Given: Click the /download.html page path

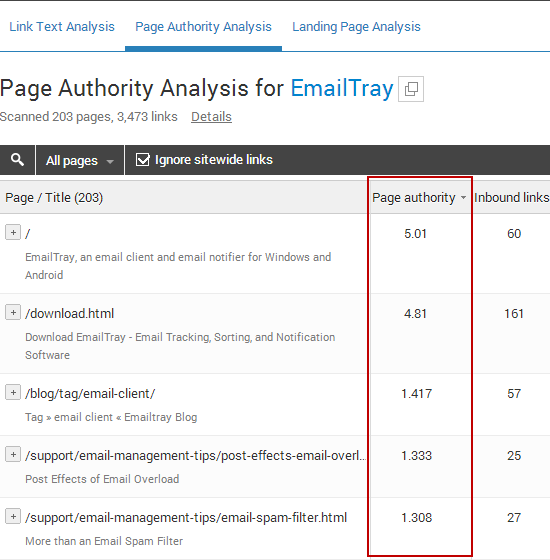Looking at the screenshot, I should coord(70,314).
